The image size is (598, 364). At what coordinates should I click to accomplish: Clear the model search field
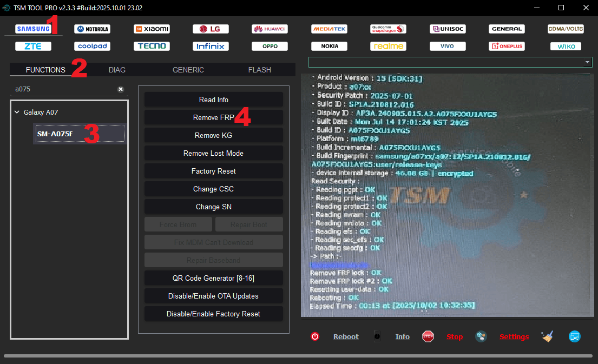pos(121,89)
